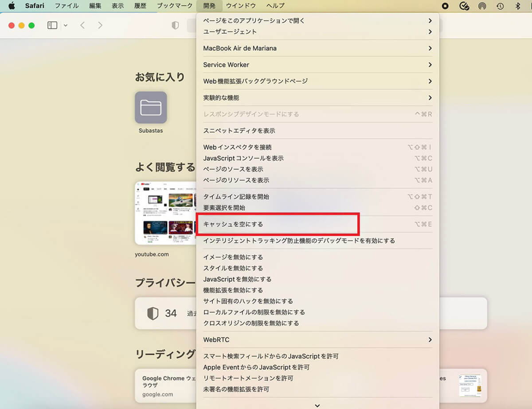Open the sidebar options chevron

(66, 25)
